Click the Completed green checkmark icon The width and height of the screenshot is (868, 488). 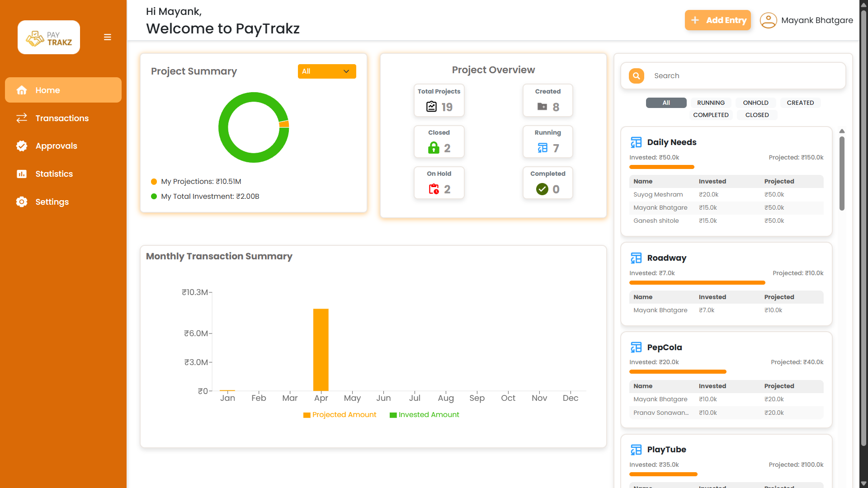click(542, 189)
